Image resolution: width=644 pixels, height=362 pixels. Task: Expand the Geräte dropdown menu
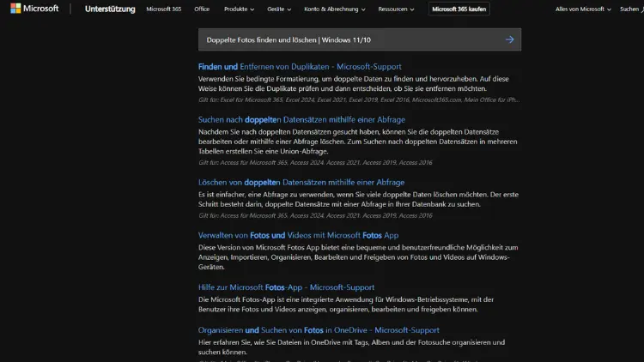(x=279, y=9)
